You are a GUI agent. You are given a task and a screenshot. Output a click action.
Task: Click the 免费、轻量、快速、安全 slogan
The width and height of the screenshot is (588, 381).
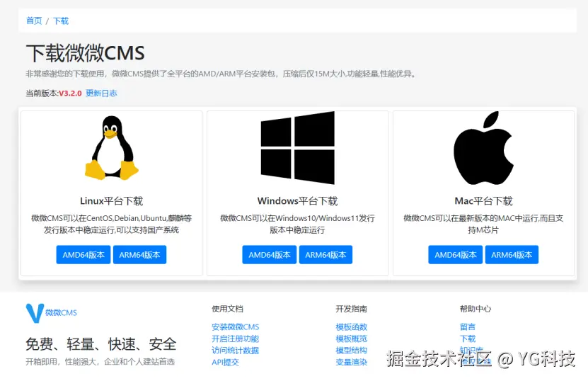101,344
